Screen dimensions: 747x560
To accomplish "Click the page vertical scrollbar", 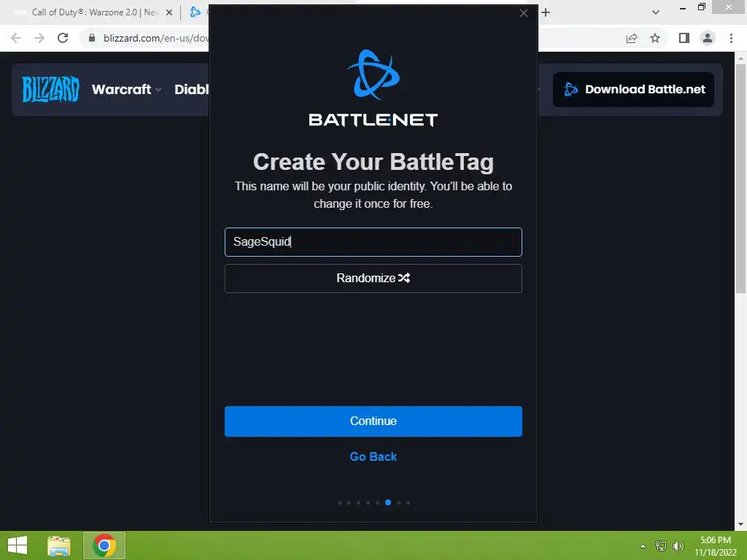I will (x=740, y=179).
